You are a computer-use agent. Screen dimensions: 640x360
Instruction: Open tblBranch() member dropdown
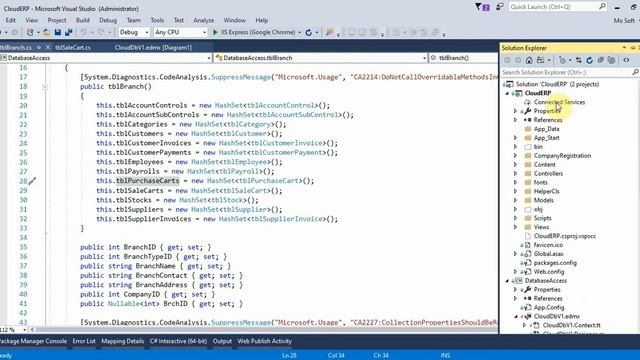coord(464,58)
